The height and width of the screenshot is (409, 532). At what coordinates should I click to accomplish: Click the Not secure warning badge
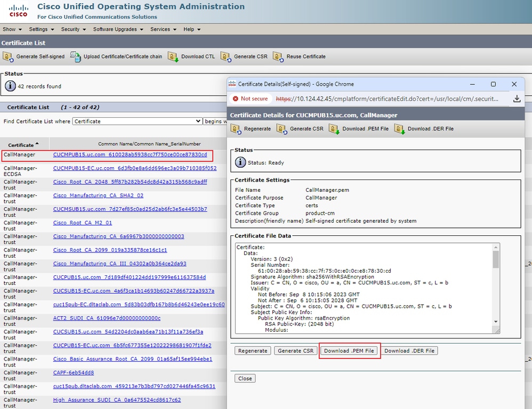click(251, 99)
